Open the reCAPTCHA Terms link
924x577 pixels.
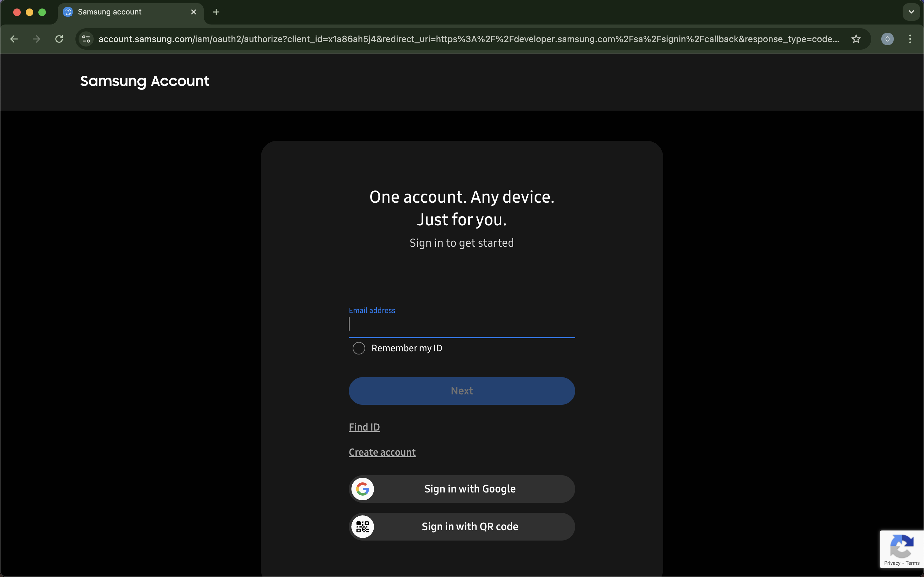(912, 563)
